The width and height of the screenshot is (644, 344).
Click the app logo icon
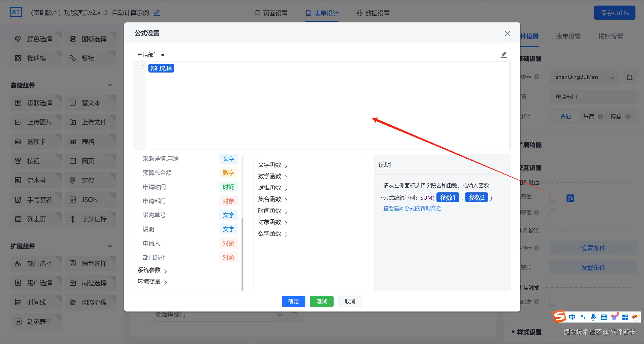click(16, 12)
